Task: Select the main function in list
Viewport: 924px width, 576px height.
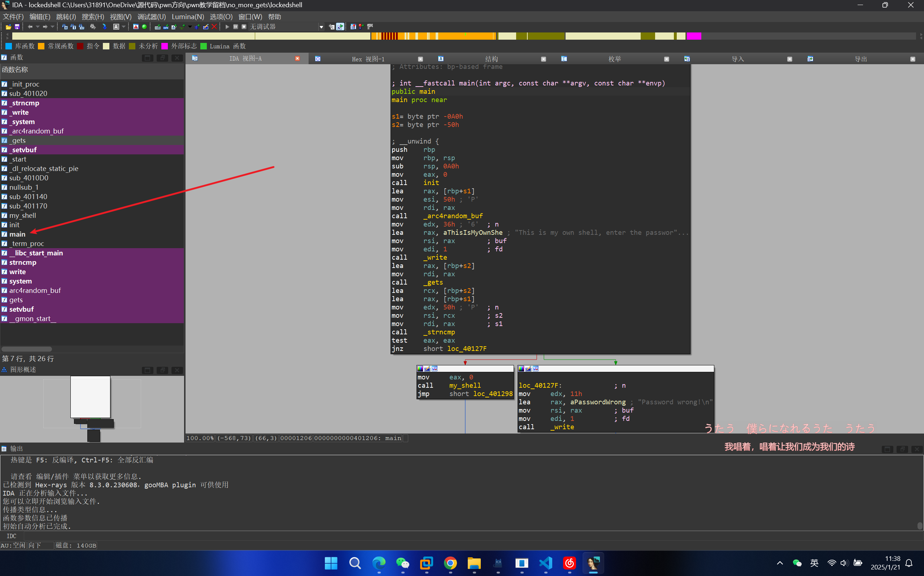Action: [x=92, y=234]
